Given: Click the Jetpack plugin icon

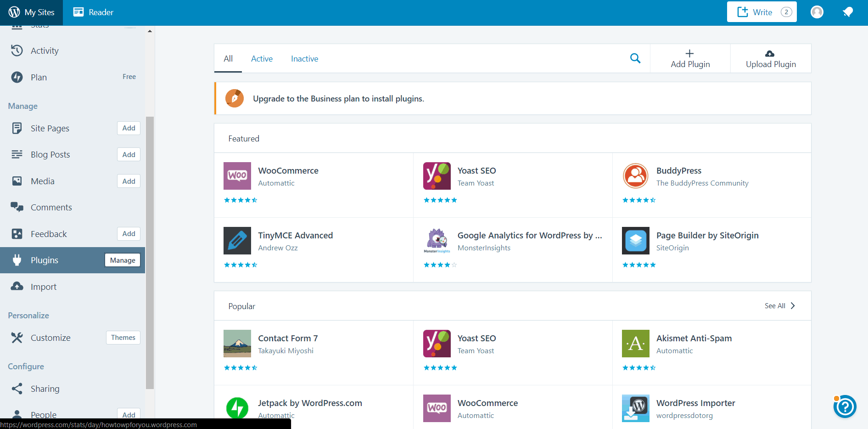Looking at the screenshot, I should tap(237, 408).
